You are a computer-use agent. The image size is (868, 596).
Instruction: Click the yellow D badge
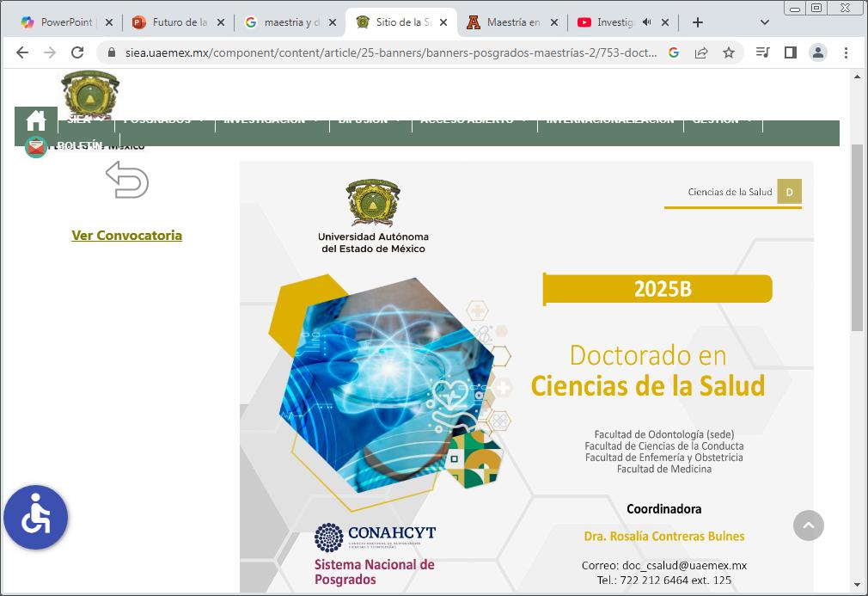click(790, 192)
